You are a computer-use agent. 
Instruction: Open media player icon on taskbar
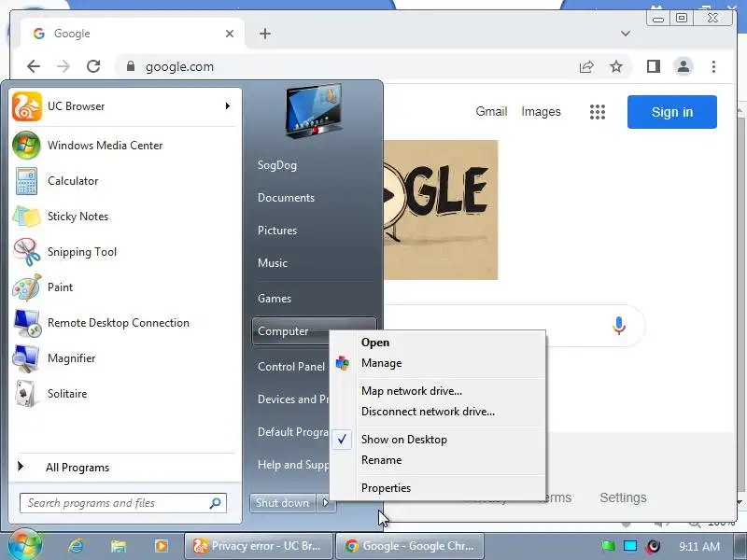click(x=161, y=546)
